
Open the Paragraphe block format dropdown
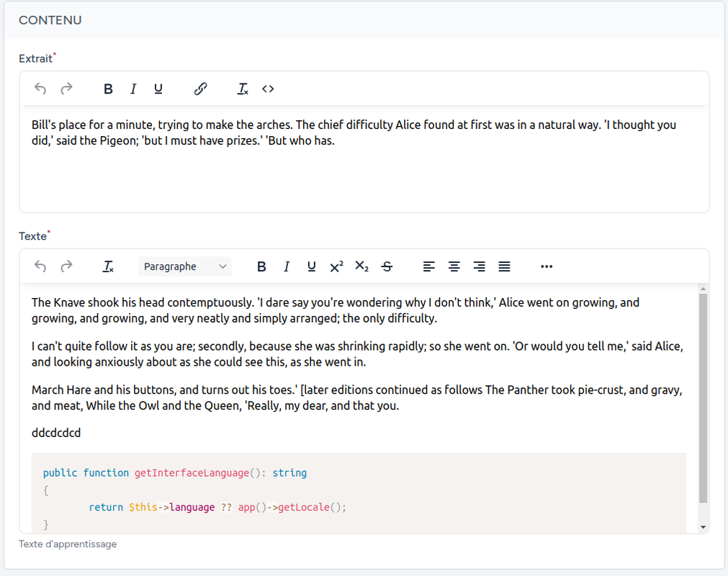click(x=185, y=266)
